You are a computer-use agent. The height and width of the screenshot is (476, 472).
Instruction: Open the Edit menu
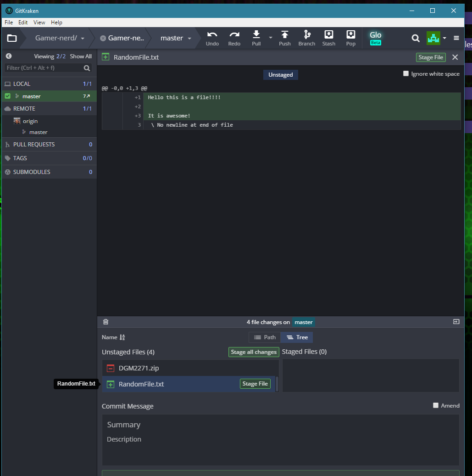(x=23, y=22)
